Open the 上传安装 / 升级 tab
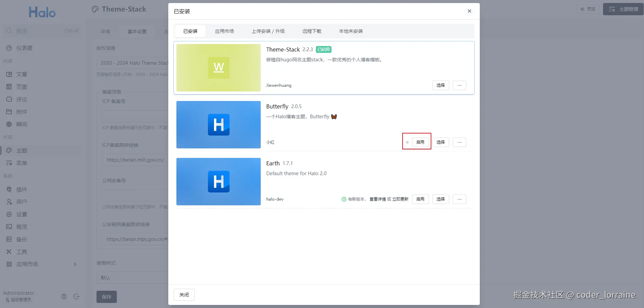 pos(268,31)
